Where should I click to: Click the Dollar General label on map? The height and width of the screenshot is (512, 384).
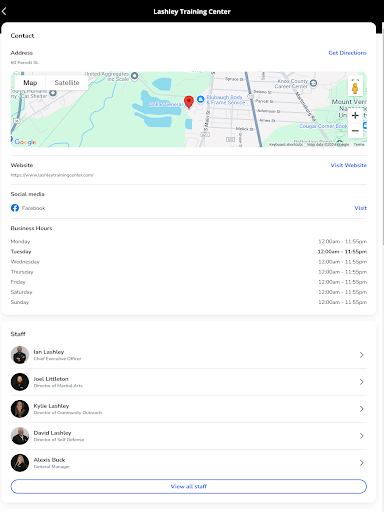tap(166, 104)
